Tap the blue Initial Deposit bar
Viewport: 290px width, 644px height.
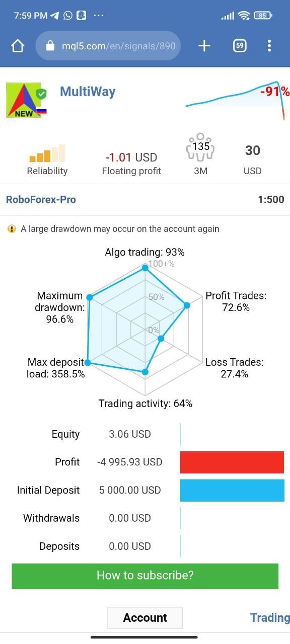(232, 490)
